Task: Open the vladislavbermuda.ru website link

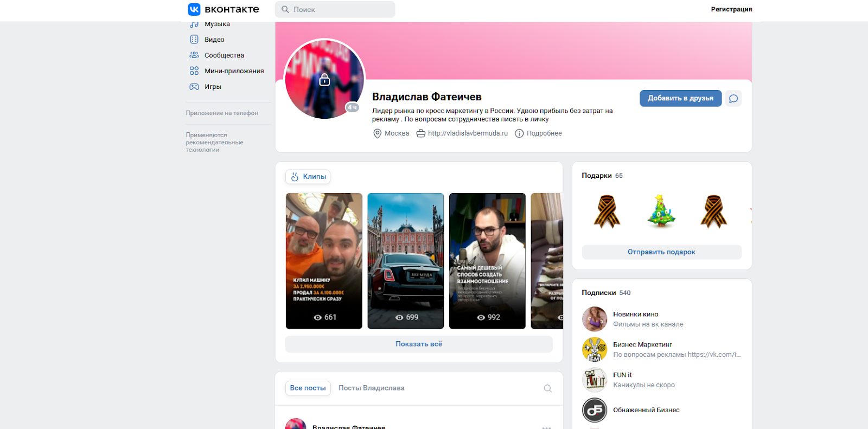Action: click(467, 133)
